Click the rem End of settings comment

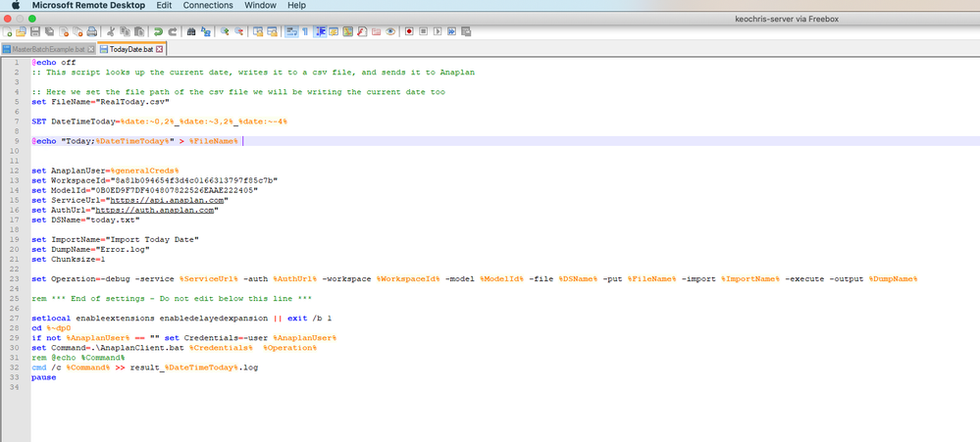pyautogui.click(x=172, y=298)
